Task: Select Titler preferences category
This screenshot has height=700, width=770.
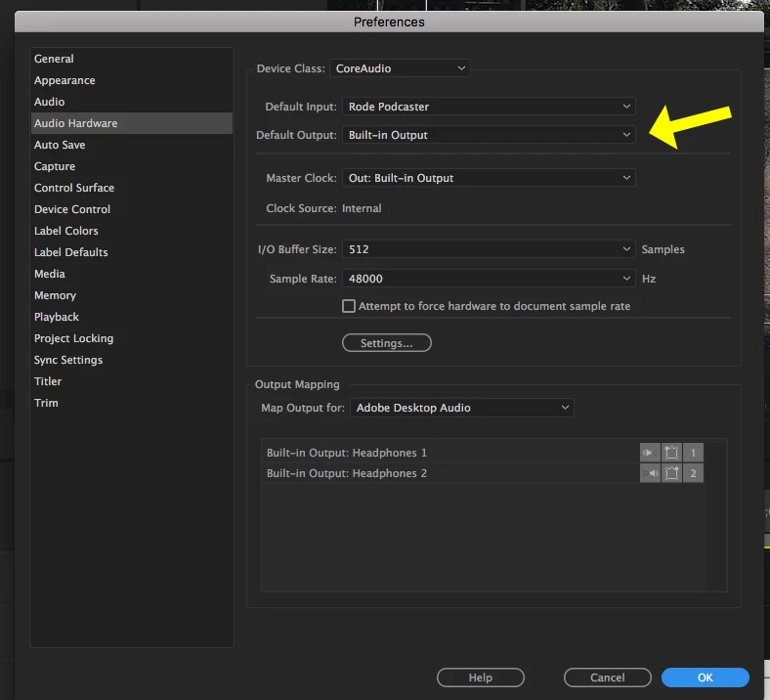Action: coord(132,381)
